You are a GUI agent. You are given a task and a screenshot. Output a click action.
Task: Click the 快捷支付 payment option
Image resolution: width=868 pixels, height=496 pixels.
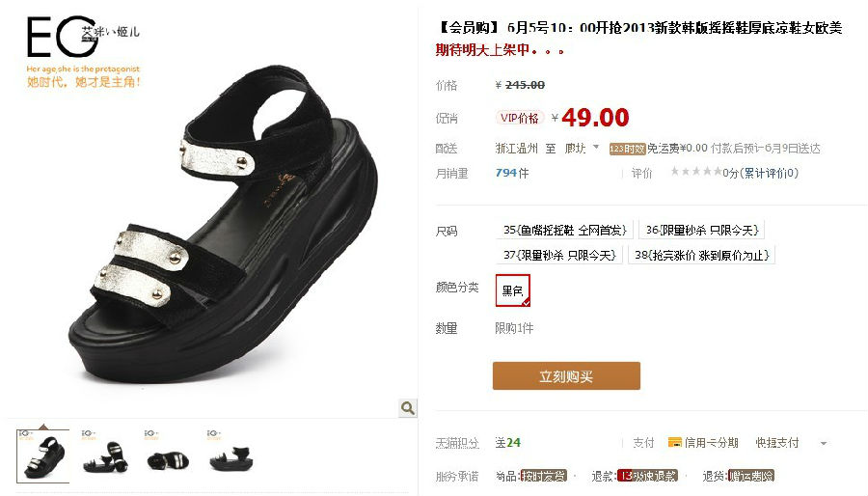pos(777,442)
